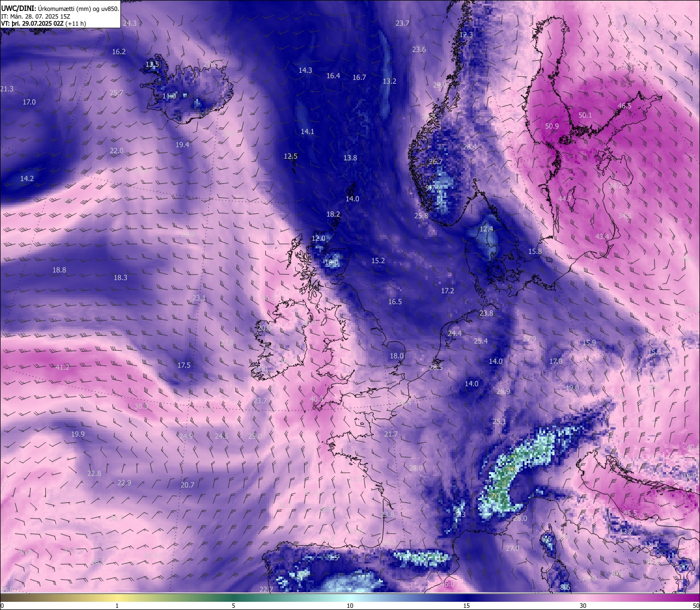
Task: Click the 22.8 value on the map
Action: point(94,474)
